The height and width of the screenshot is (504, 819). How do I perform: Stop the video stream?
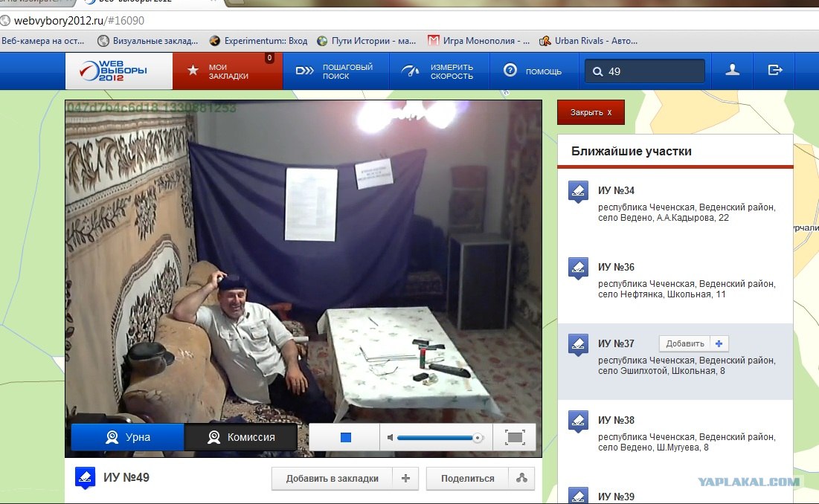(x=345, y=437)
